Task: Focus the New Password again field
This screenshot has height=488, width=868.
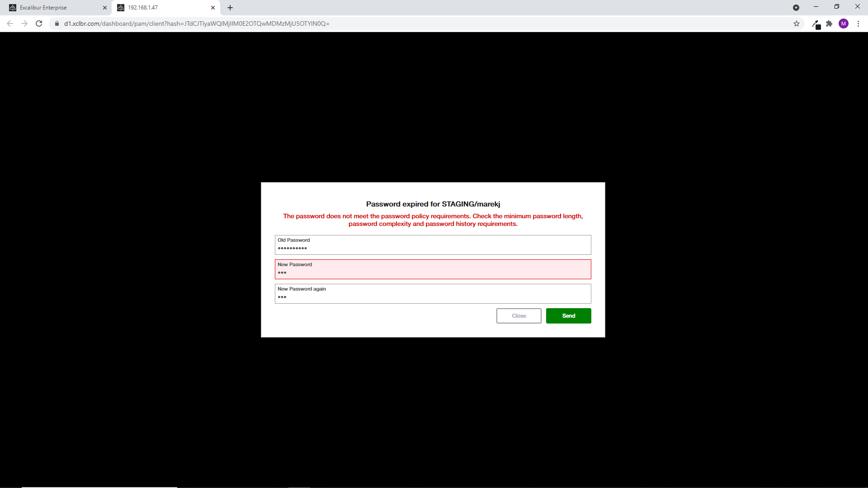Action: click(x=433, y=294)
